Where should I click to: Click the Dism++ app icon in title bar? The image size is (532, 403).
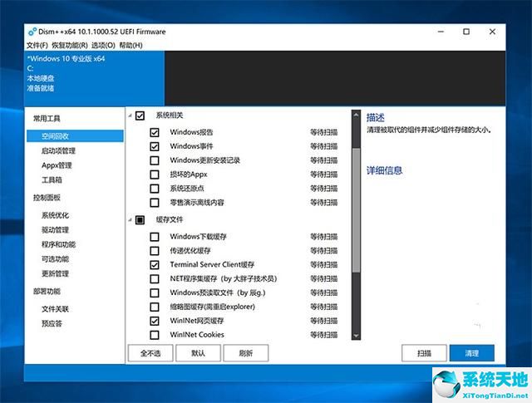coord(32,32)
